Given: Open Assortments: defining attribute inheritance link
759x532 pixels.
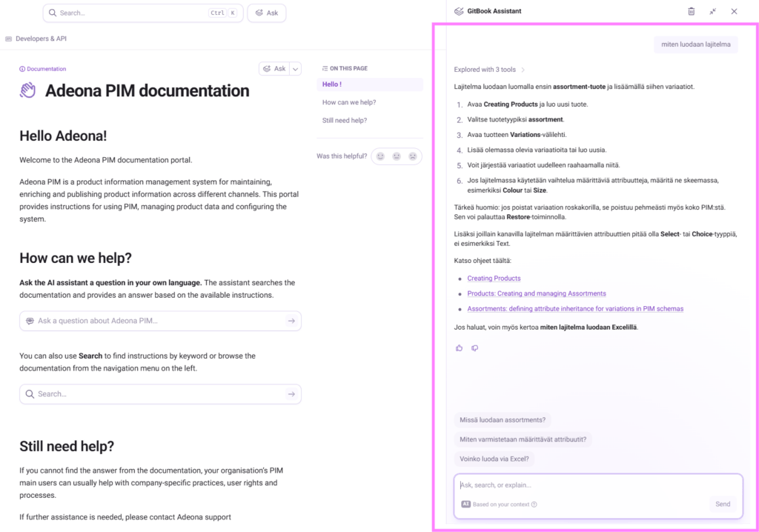Looking at the screenshot, I should [x=575, y=308].
